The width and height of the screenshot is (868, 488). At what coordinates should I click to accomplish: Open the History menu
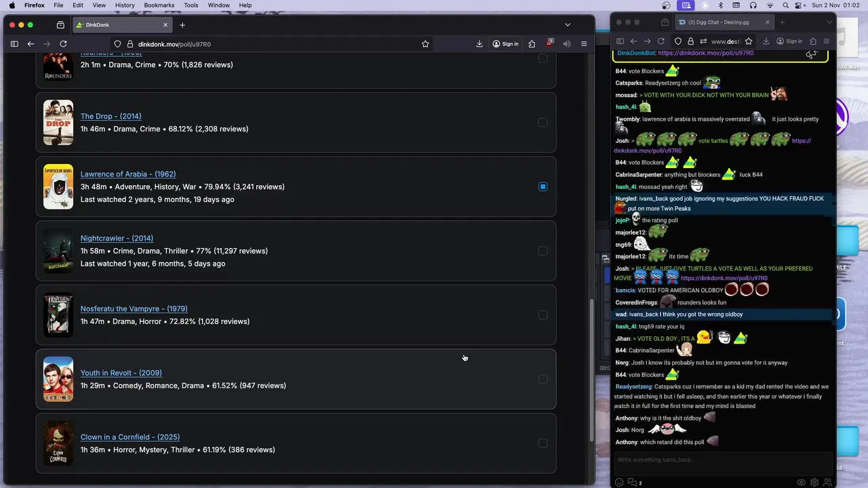(125, 5)
